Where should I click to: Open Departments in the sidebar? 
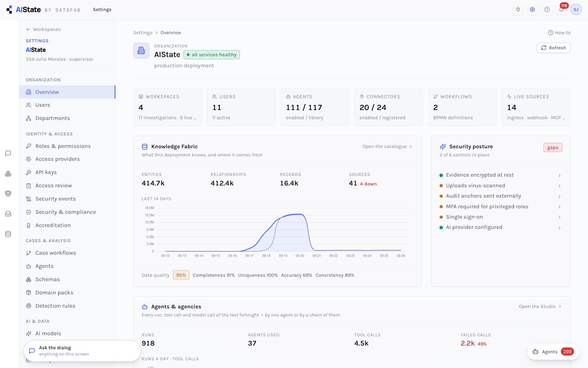pyautogui.click(x=67, y=118)
